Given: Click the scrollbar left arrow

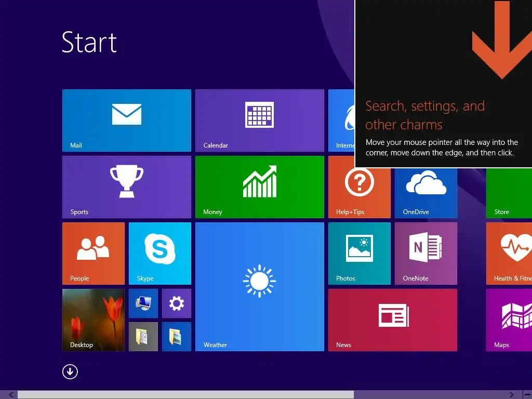Looking at the screenshot, I should coord(11,395).
